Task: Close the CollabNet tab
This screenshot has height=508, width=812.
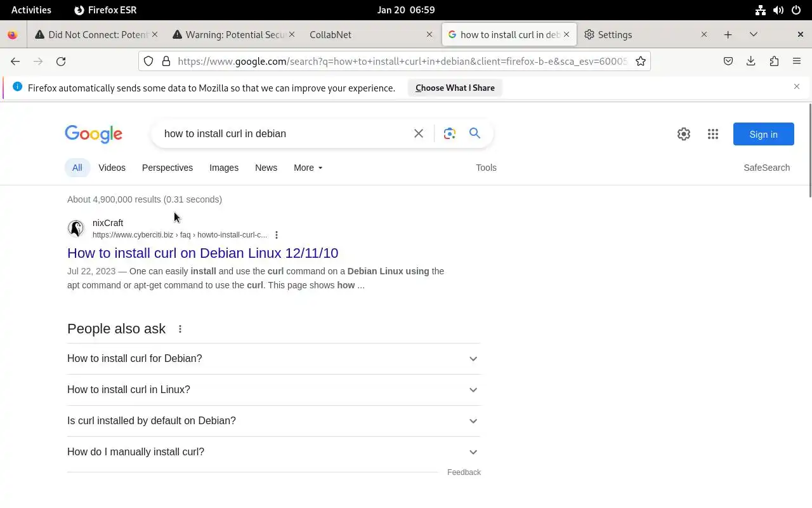Action: (429, 34)
